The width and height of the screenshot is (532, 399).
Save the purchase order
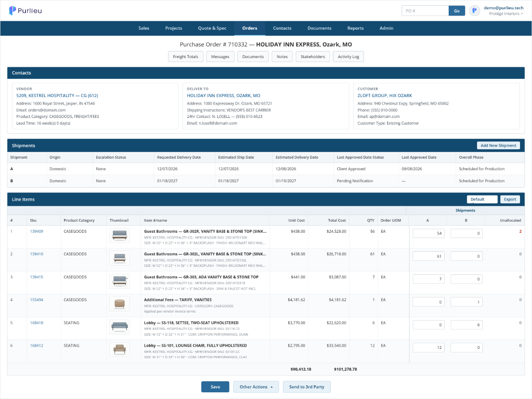tap(215, 387)
